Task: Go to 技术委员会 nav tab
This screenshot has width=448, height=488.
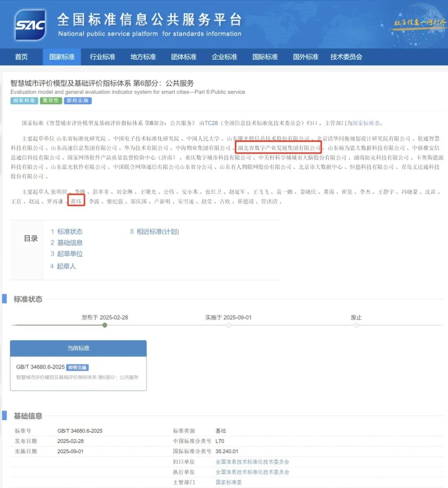Action: point(346,57)
